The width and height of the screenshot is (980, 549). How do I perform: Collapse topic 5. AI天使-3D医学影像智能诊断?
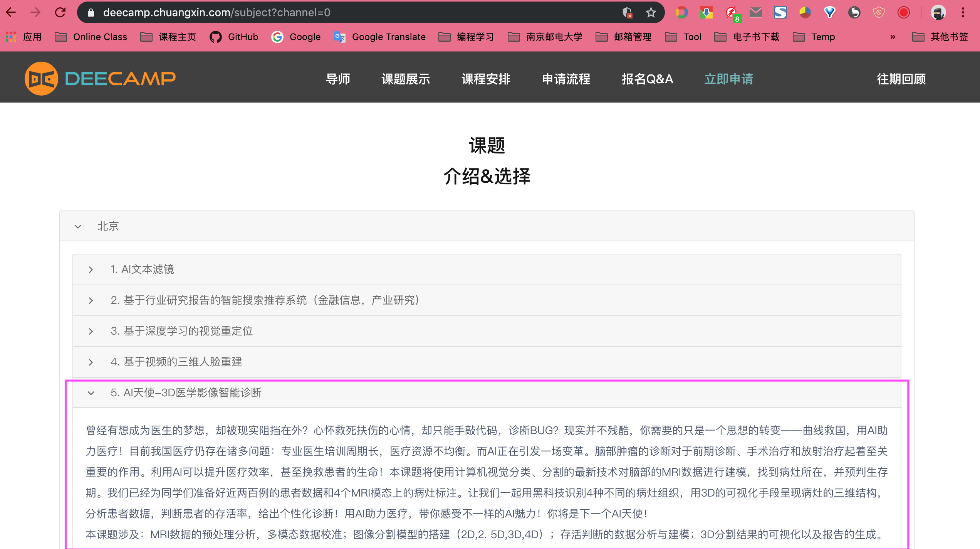(x=91, y=393)
